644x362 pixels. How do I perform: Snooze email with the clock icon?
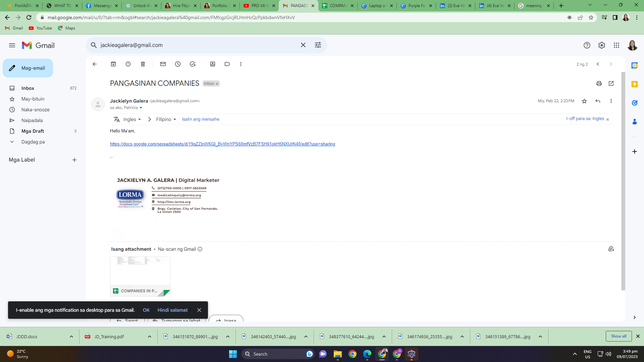[x=178, y=64]
